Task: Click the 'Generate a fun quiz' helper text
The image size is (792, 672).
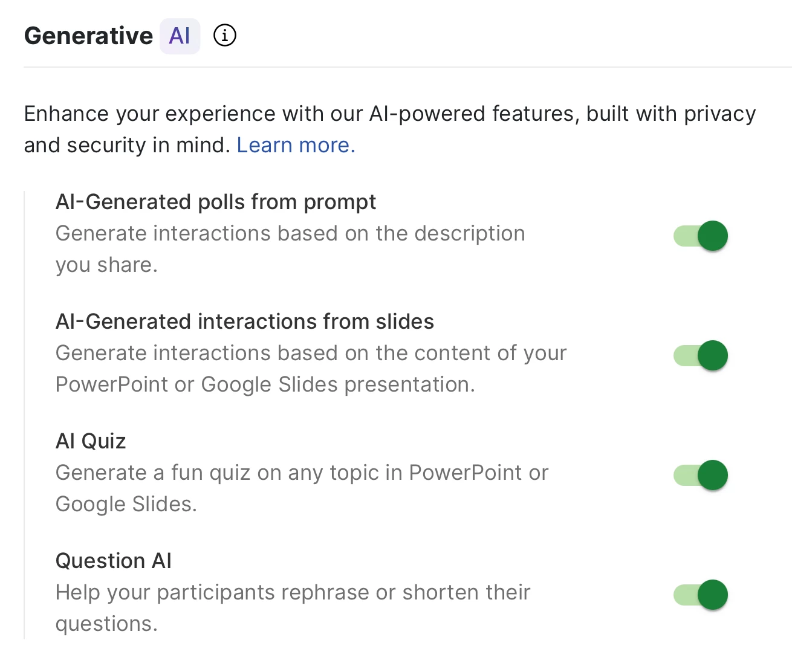Action: [x=302, y=473]
